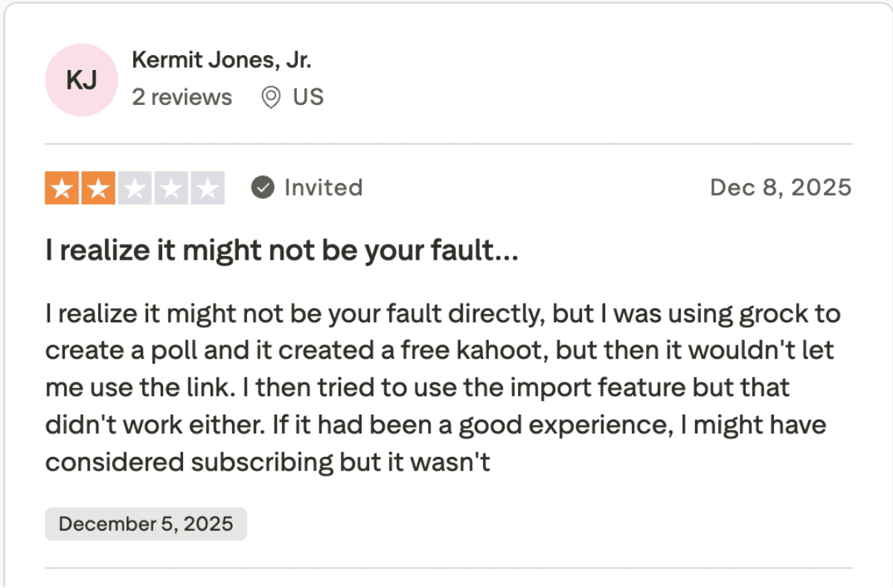Image resolution: width=893 pixels, height=588 pixels.
Task: Open Kermit Jones, Jr. reviewer profile
Action: [221, 61]
